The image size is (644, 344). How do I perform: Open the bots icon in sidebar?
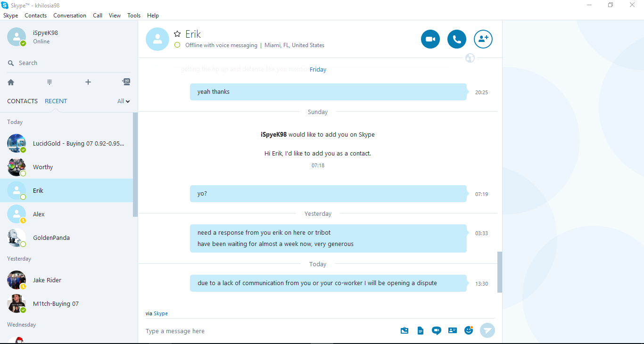[x=126, y=82]
